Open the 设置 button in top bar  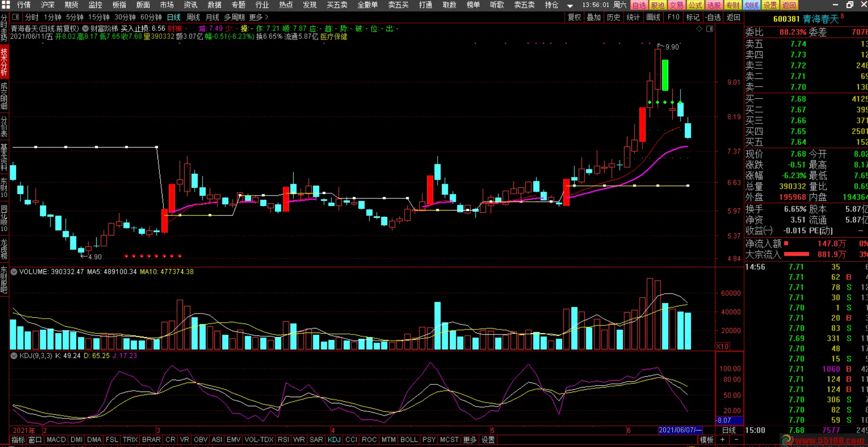[770, 5]
